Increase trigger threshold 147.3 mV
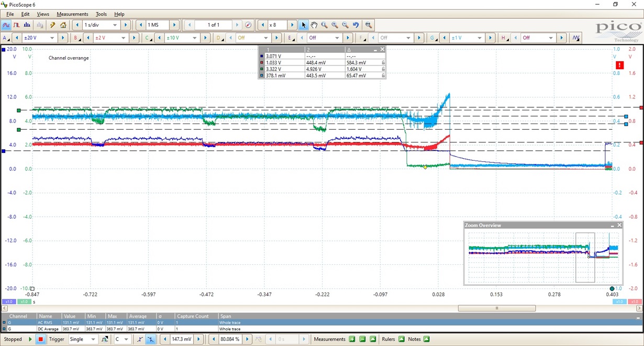 (x=199, y=339)
